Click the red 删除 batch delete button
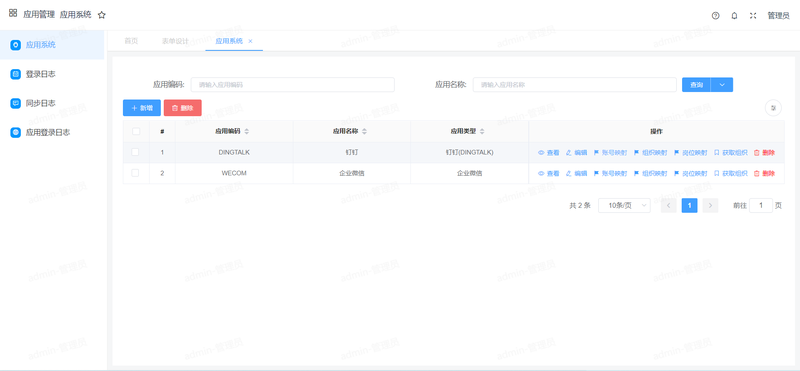 183,108
